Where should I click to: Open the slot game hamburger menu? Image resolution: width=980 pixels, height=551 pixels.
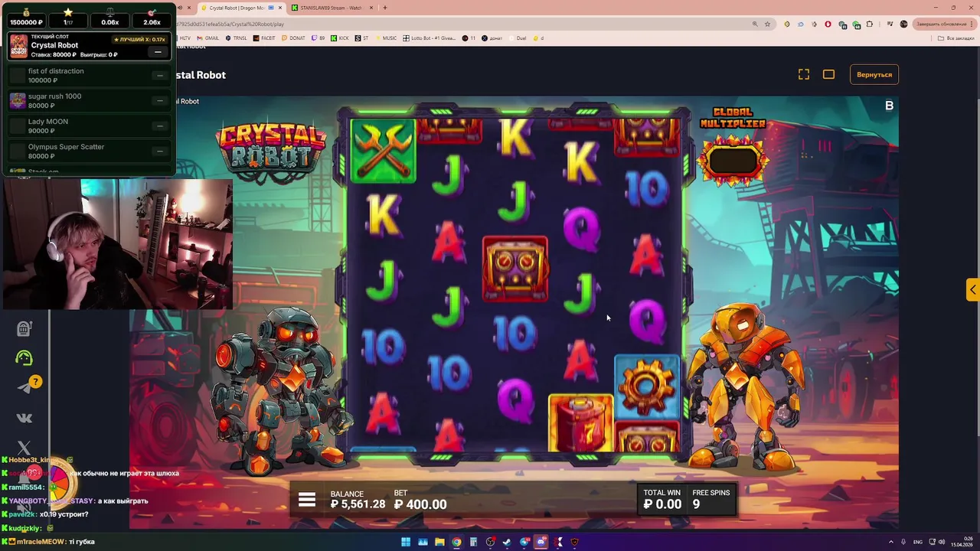307,500
